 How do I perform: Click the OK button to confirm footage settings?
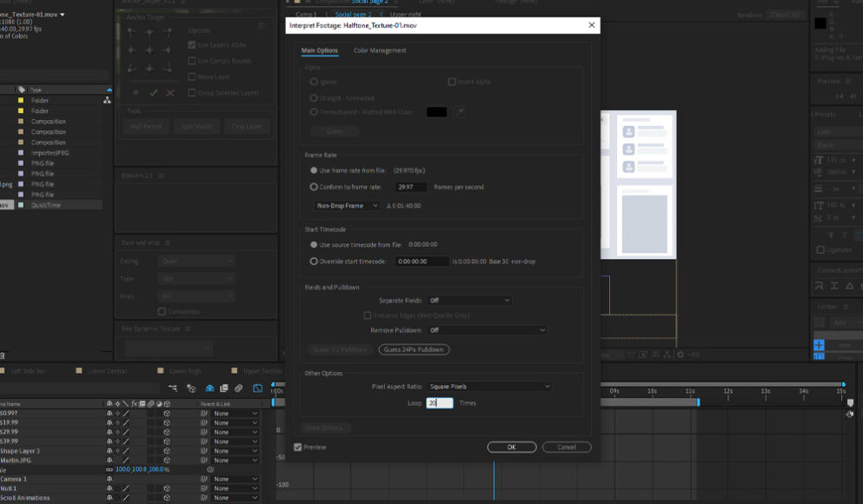point(512,447)
